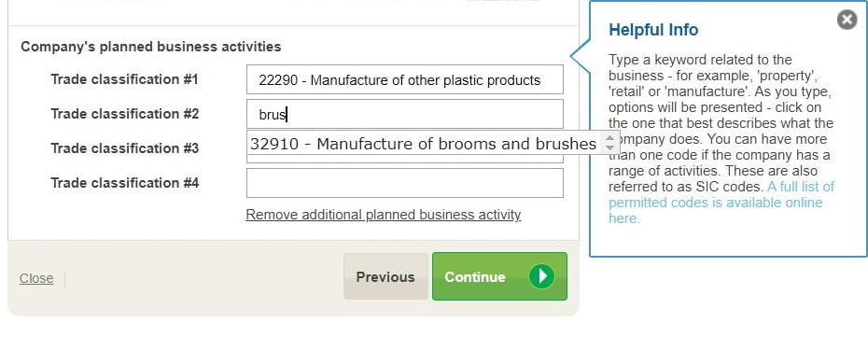Click the white arrow icon on Continue

540,276
